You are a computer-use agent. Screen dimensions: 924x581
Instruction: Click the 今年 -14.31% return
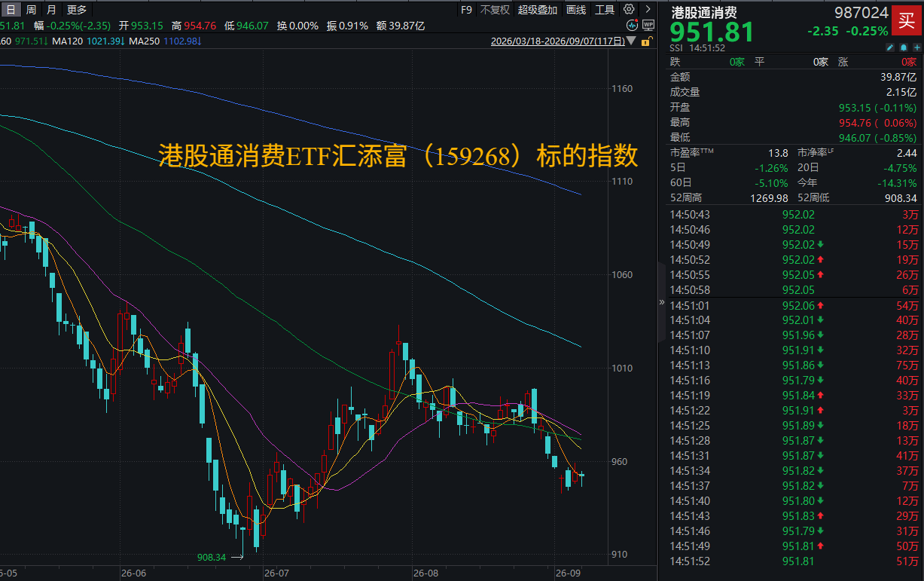(895, 183)
